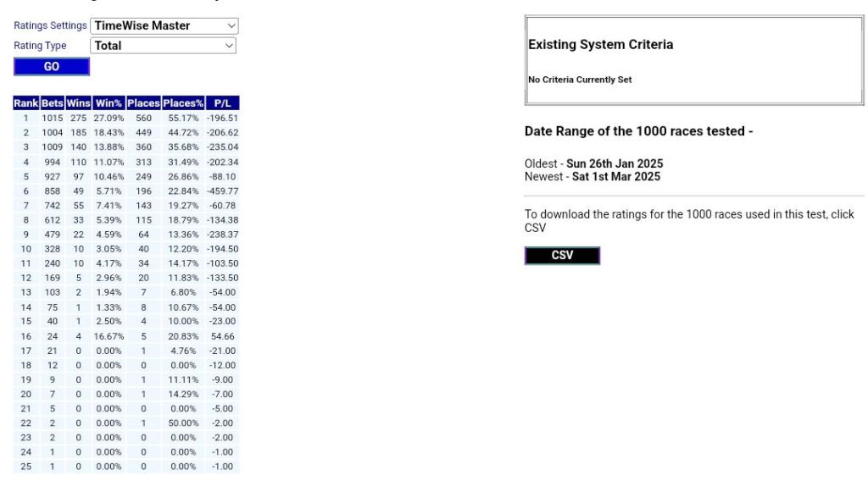Click the 54.66 profit value in rank 16 row
This screenshot has height=492, width=868.
(x=224, y=336)
